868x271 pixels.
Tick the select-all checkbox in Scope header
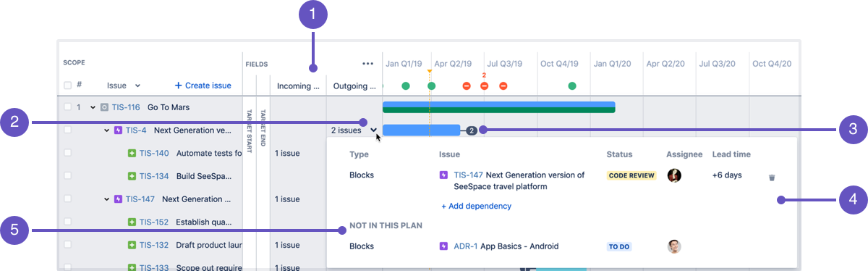pos(68,86)
